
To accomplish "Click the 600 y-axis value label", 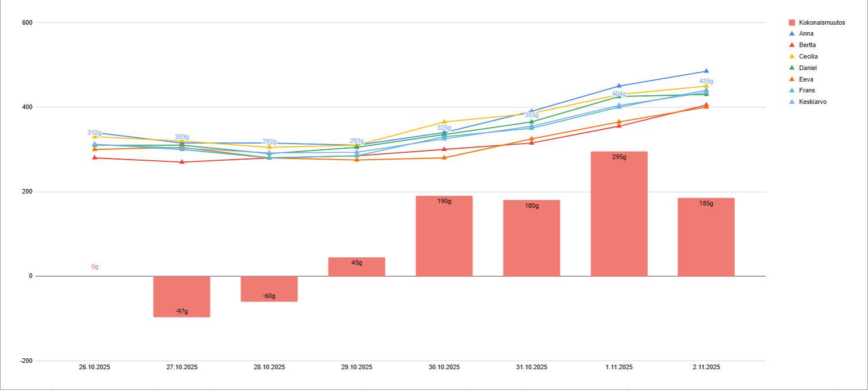I will coord(27,22).
